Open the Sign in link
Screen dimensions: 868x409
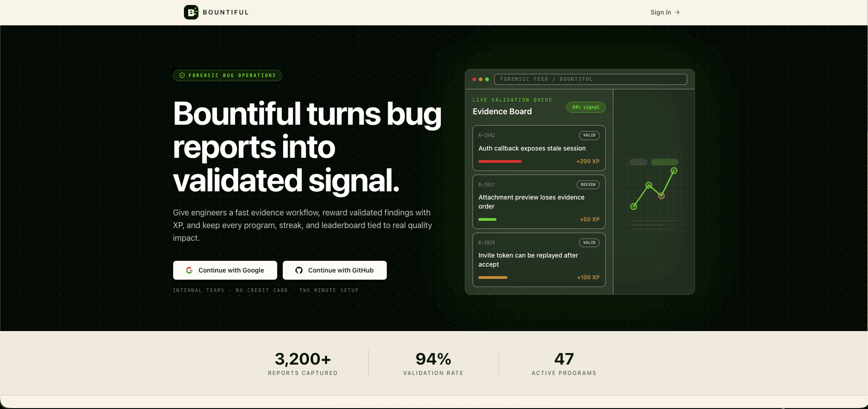tap(665, 12)
